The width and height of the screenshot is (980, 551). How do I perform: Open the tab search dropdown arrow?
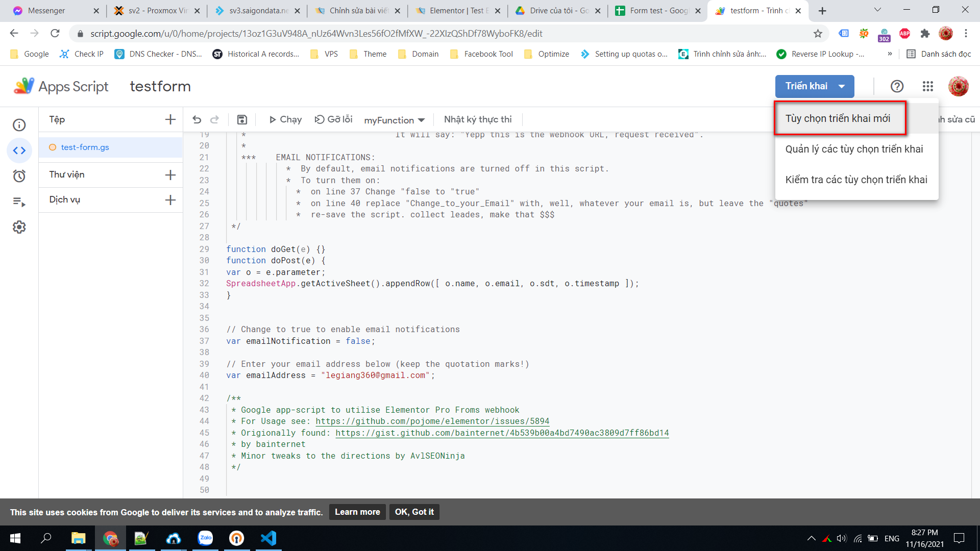click(877, 10)
